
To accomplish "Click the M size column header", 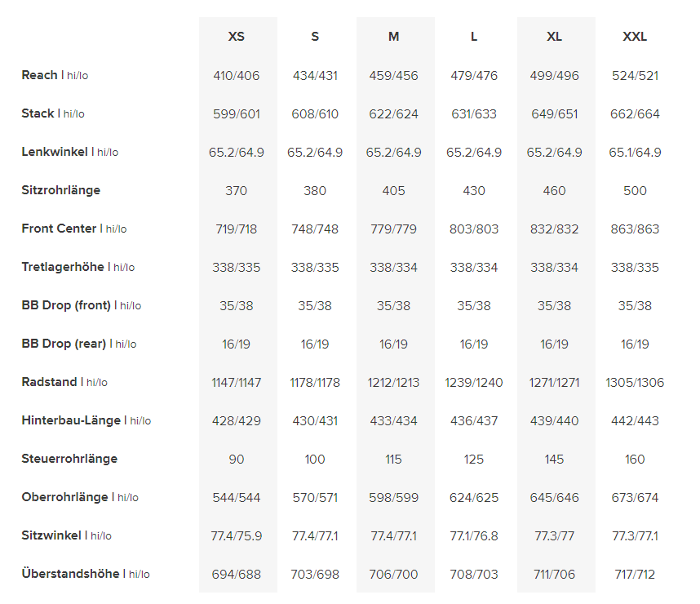I will [x=394, y=37].
